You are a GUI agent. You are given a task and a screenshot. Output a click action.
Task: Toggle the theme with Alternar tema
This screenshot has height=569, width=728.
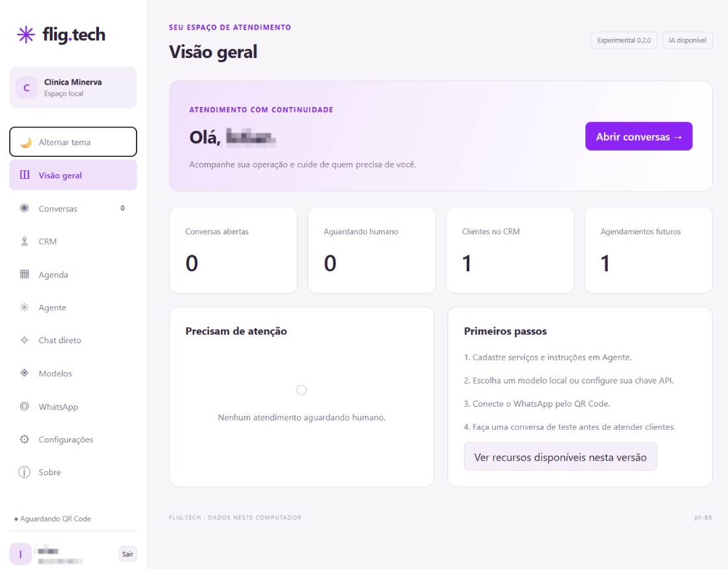73,142
